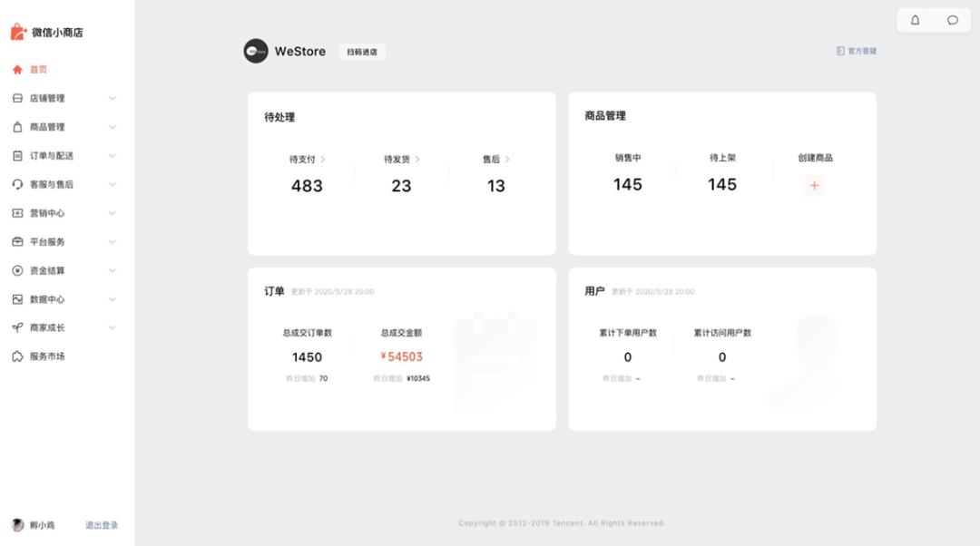Viewport: 980px width, 546px height.
Task: Click the 订单与配送 clipboard icon
Action: (17, 156)
